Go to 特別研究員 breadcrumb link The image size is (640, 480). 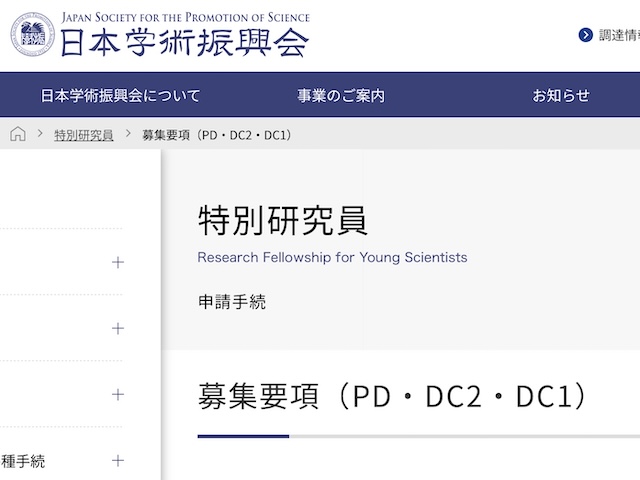tap(83, 135)
